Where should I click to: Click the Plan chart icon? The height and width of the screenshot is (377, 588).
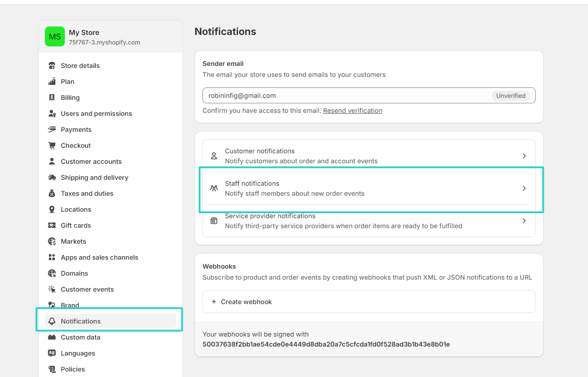tap(52, 81)
